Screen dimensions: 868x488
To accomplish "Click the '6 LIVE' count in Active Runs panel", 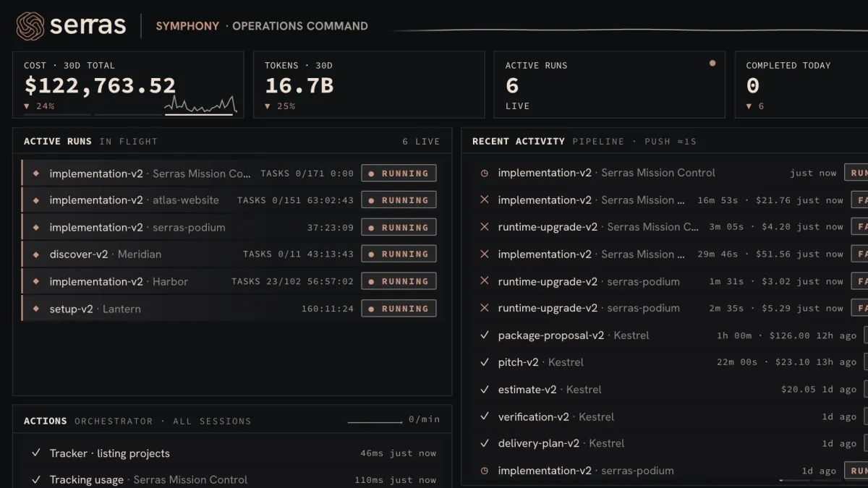I will (x=421, y=142).
